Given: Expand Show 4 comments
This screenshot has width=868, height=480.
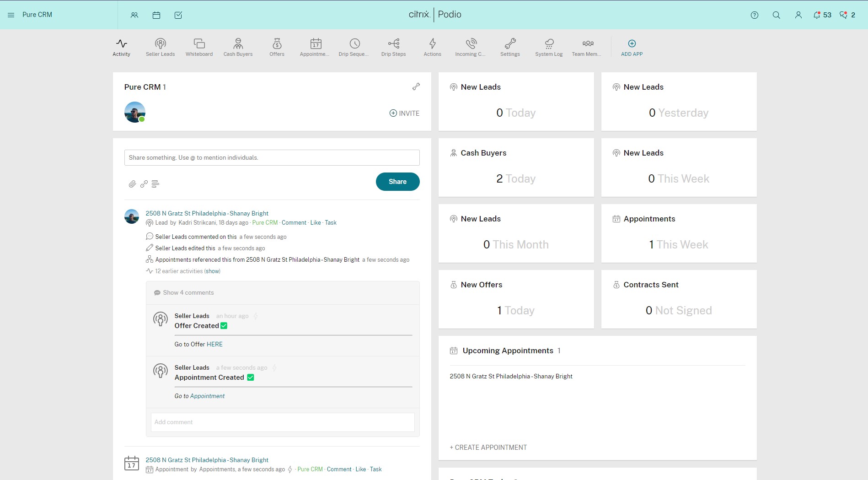Looking at the screenshot, I should (188, 293).
